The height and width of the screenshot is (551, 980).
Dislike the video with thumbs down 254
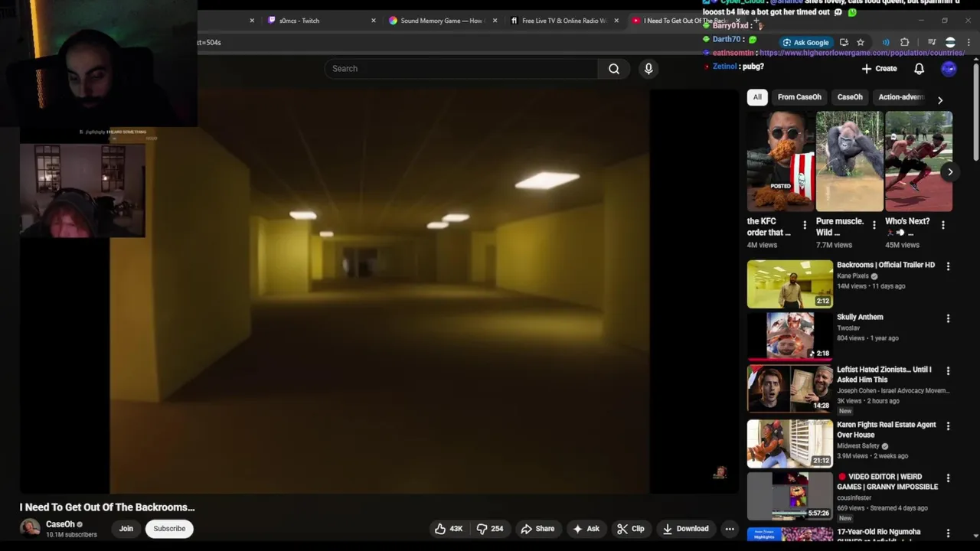[490, 529]
